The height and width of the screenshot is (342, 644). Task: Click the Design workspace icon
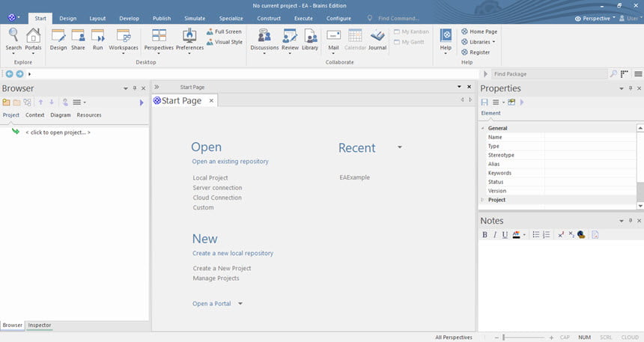point(58,40)
